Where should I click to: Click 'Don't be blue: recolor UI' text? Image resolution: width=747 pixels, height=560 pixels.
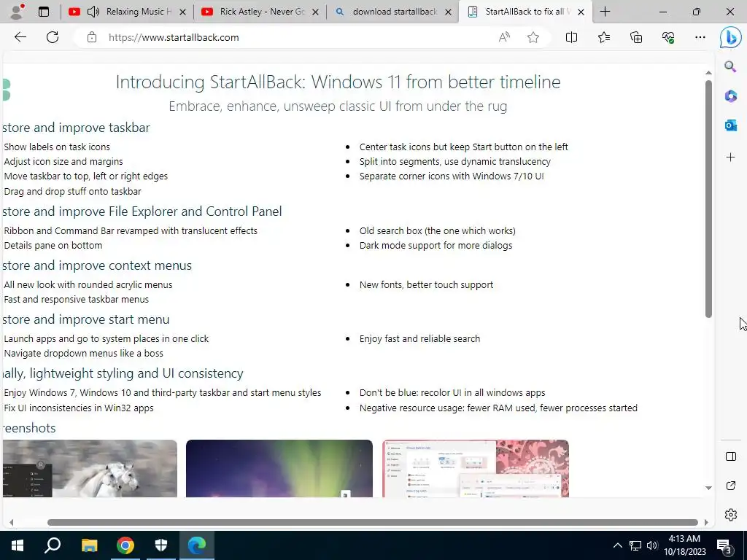click(x=452, y=393)
